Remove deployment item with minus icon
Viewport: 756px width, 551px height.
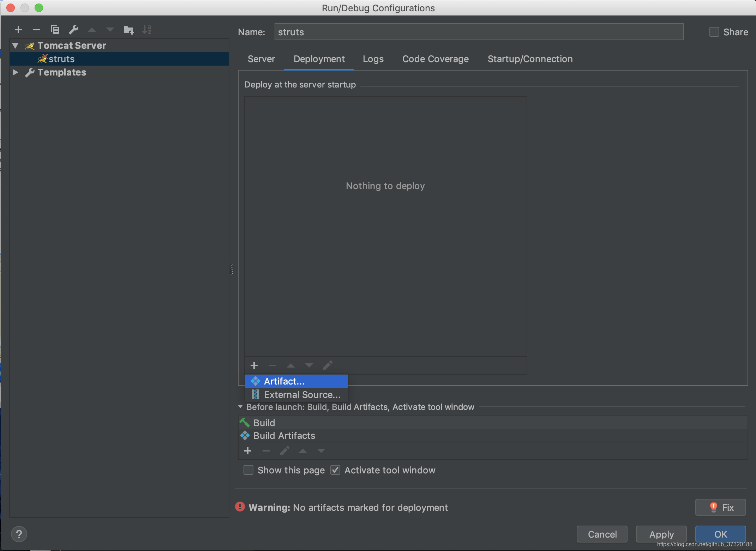(272, 365)
